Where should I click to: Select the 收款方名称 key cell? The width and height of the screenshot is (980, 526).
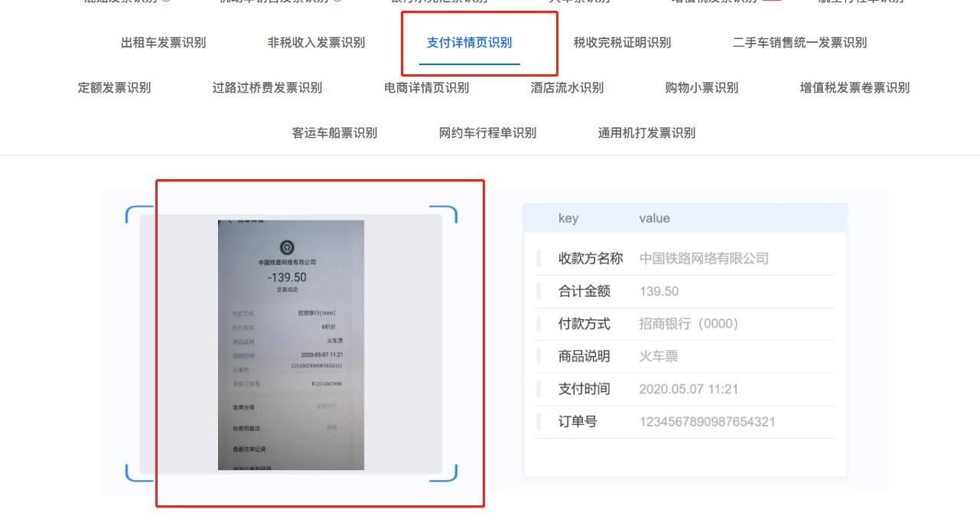pyautogui.click(x=591, y=259)
